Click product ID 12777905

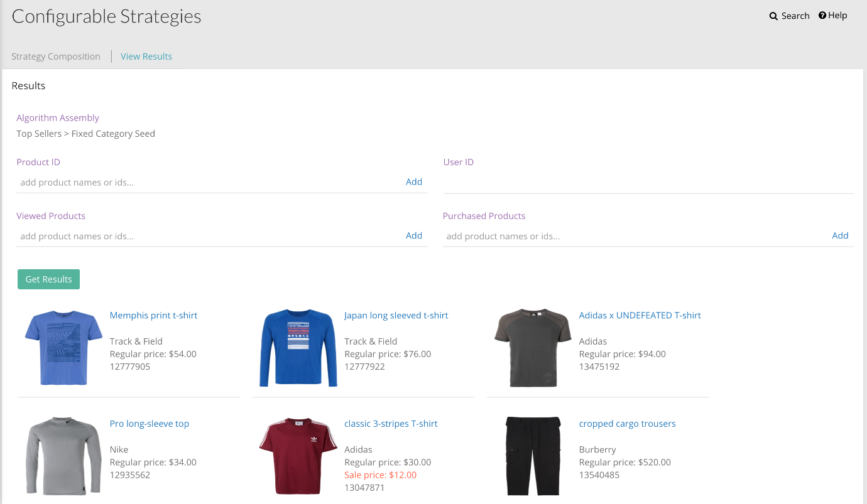coord(130,367)
